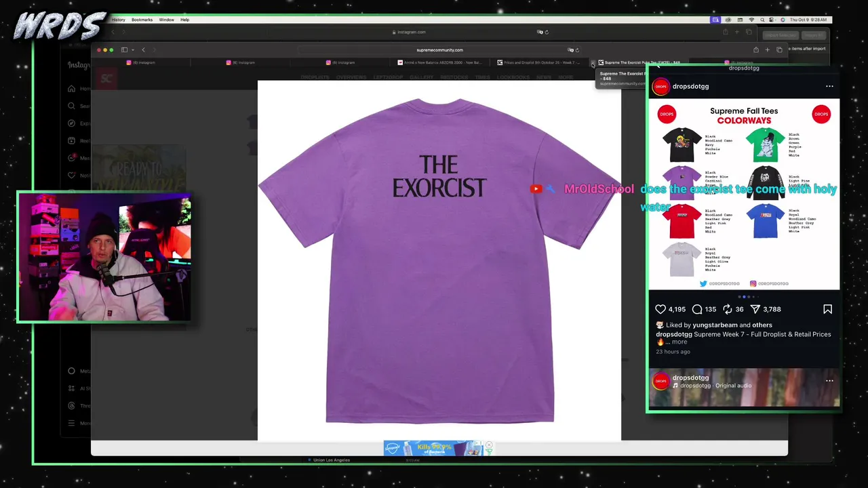Open the Supreme Fall Tees Colorways image
This screenshot has width=868, height=488.
(744, 195)
